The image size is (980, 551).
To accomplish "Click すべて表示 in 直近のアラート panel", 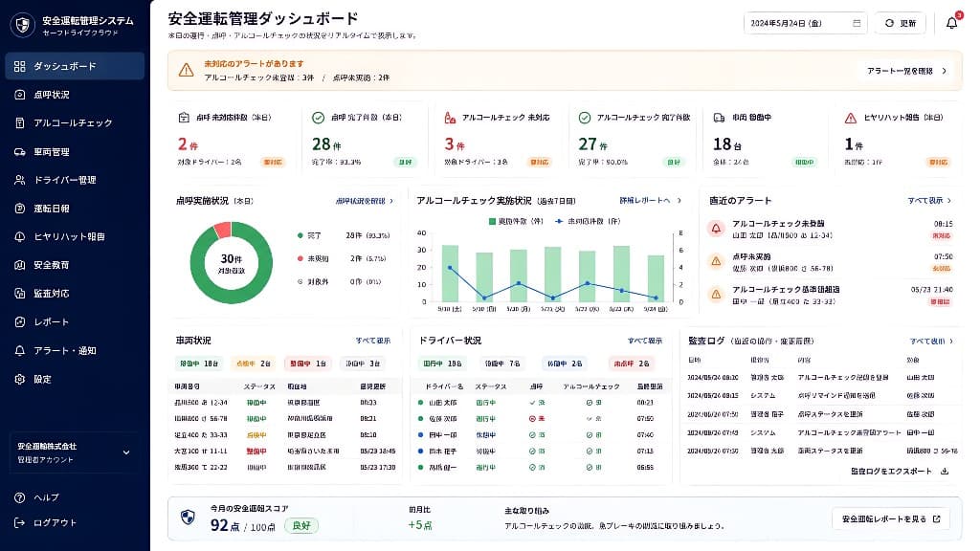I will pyautogui.click(x=929, y=201).
